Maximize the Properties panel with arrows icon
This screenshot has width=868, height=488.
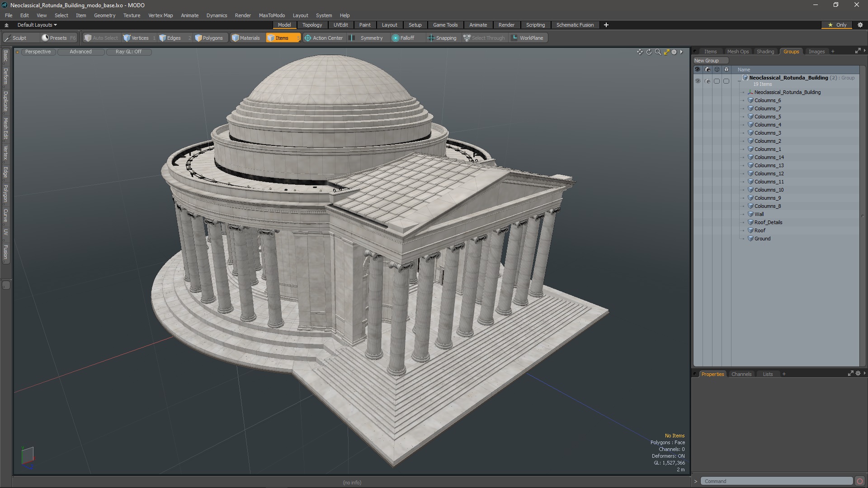850,374
